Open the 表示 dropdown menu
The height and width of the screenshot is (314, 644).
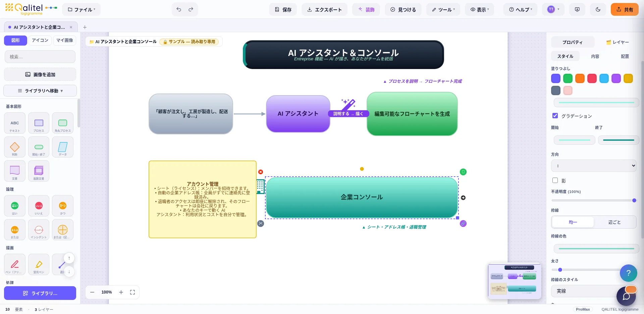coord(480,9)
